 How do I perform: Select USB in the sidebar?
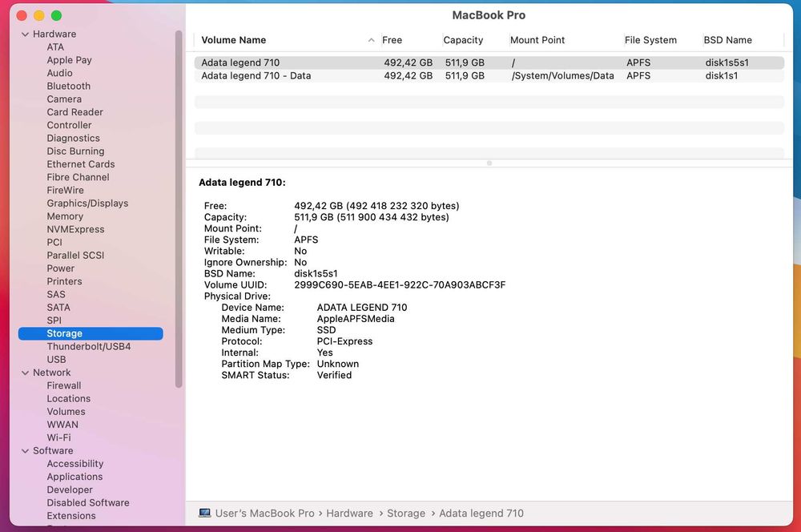(x=56, y=360)
